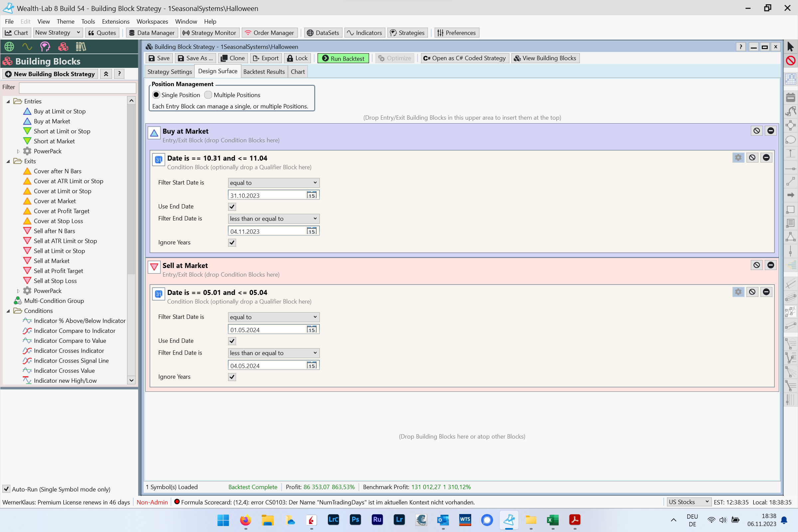This screenshot has height=532, width=798.
Task: Open settings gear of Date 10.31 condition
Action: (738, 157)
